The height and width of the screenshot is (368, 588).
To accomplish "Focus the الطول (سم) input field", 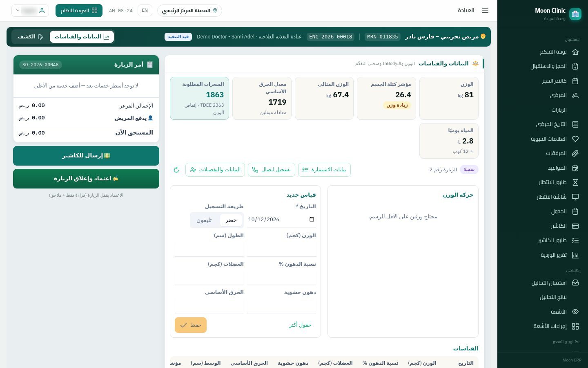I will coord(209,249).
